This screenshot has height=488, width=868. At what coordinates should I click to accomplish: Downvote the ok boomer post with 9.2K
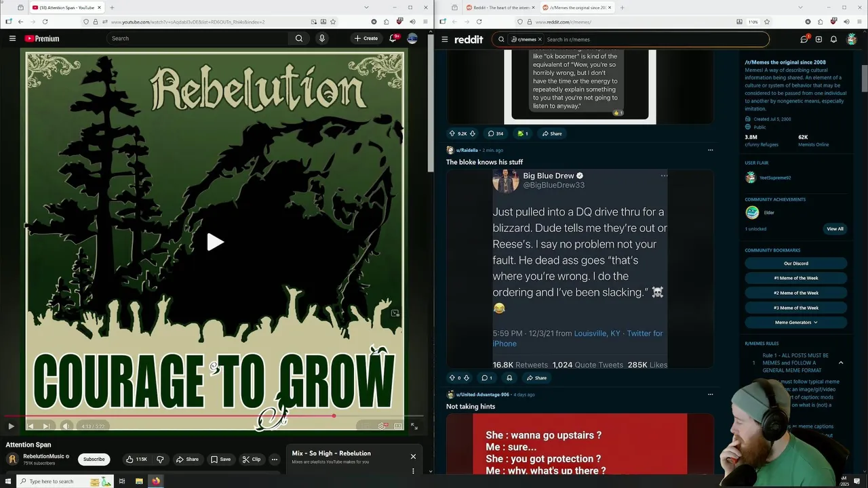point(473,134)
